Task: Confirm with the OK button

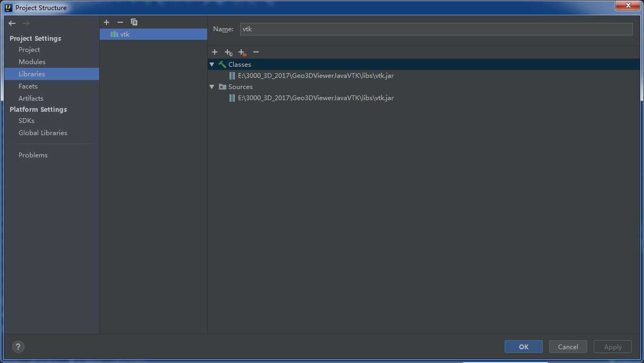Action: click(524, 347)
